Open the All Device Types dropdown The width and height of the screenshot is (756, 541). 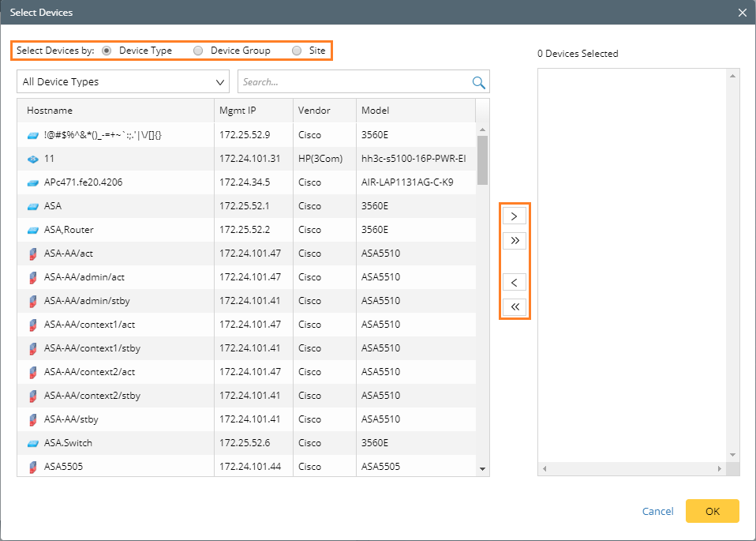(x=123, y=82)
